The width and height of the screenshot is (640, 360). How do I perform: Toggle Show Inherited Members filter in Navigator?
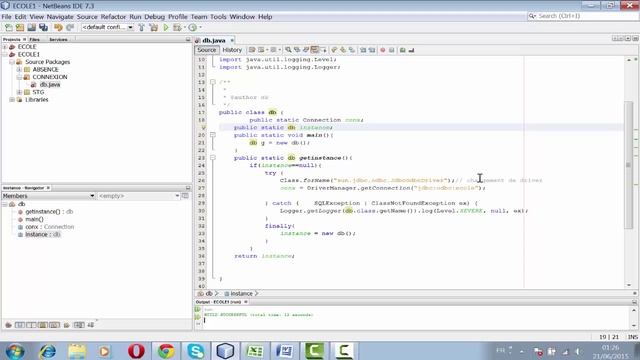pos(8,325)
